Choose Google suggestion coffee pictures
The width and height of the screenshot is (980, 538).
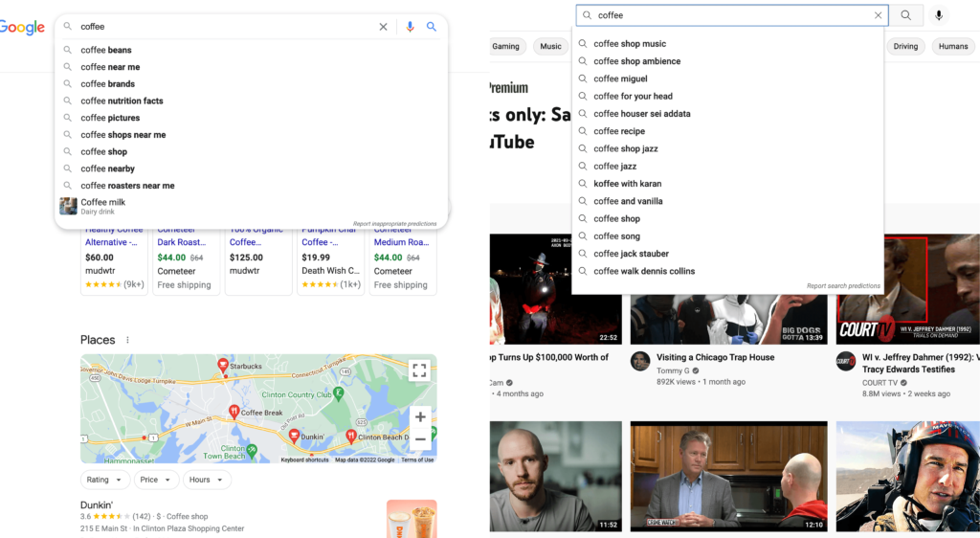coord(252,118)
